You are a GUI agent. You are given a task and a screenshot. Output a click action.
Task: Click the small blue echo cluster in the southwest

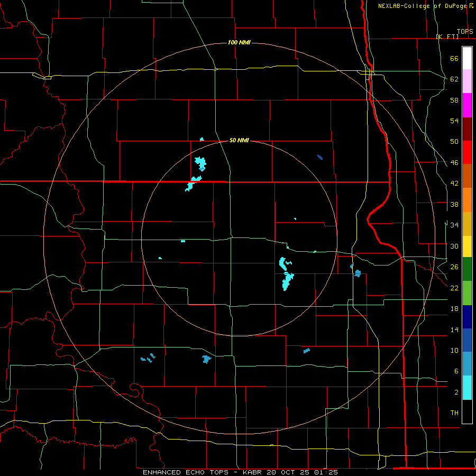[148, 358]
